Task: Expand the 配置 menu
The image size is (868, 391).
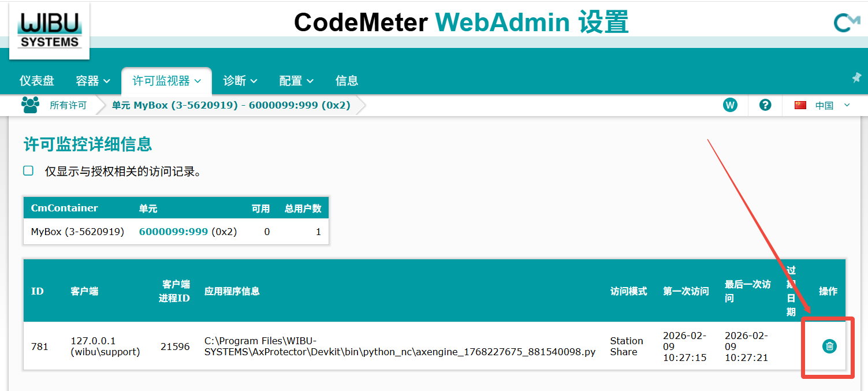Action: (x=296, y=81)
